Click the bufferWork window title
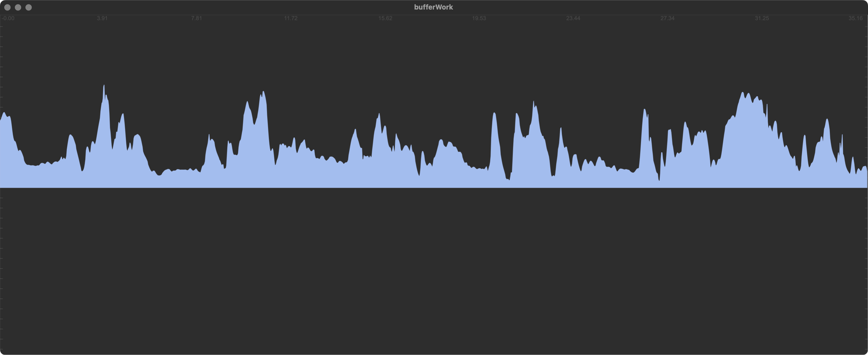 coord(433,7)
